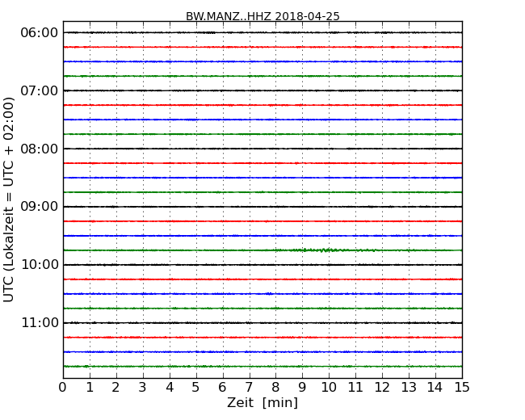The image size is (525, 420).
Task: Click the 2 minute tick label
Action: (115, 388)
